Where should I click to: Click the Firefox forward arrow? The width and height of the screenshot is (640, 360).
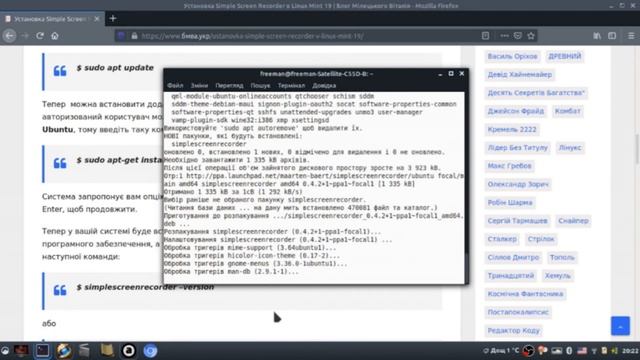[x=25, y=36]
